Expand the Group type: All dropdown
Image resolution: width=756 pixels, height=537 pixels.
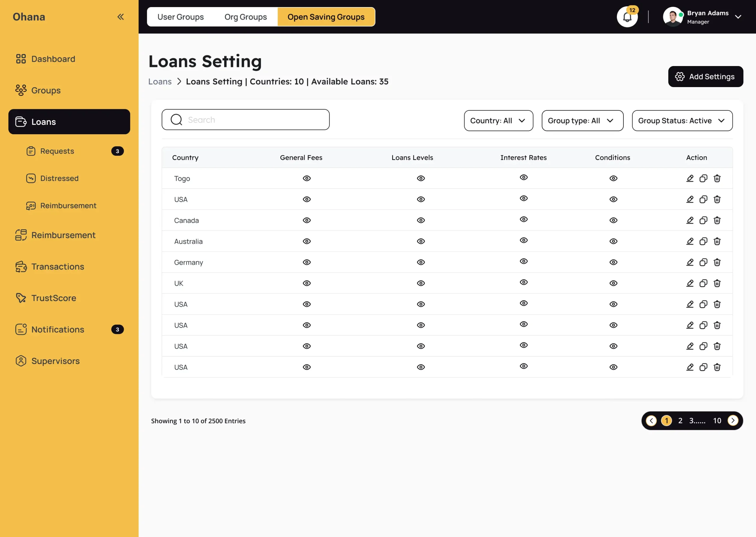pyautogui.click(x=582, y=120)
